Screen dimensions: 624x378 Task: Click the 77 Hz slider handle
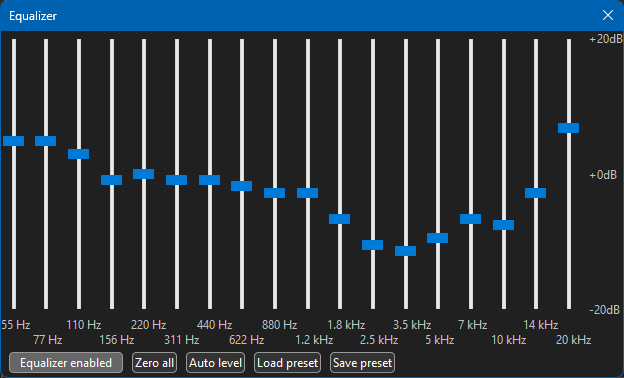click(x=45, y=141)
